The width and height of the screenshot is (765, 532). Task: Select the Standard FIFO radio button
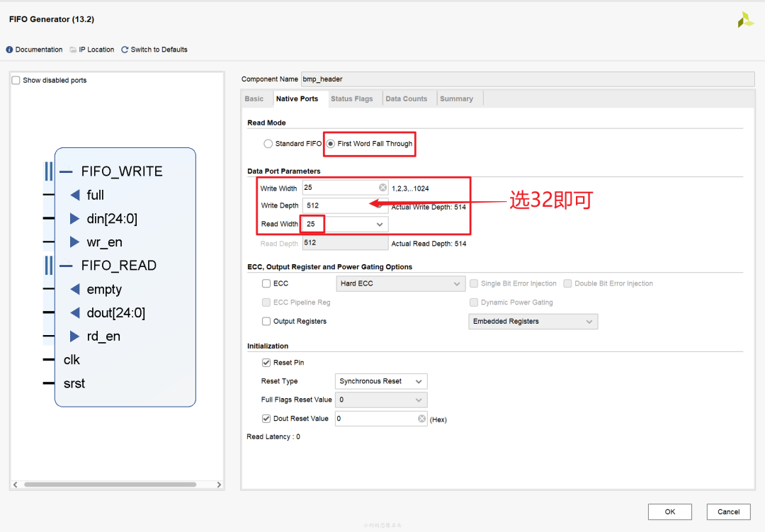pyautogui.click(x=268, y=144)
